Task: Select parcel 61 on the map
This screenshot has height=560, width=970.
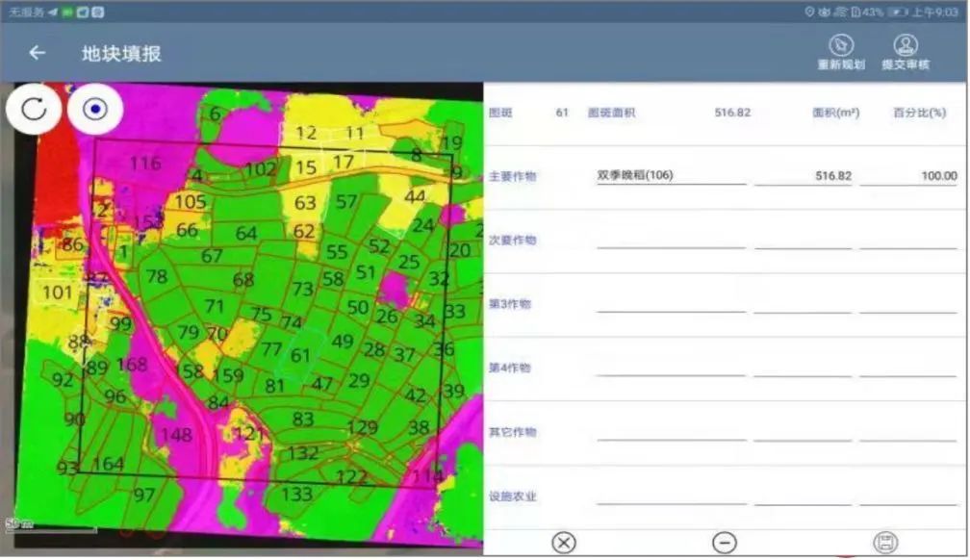Action: coord(301,357)
